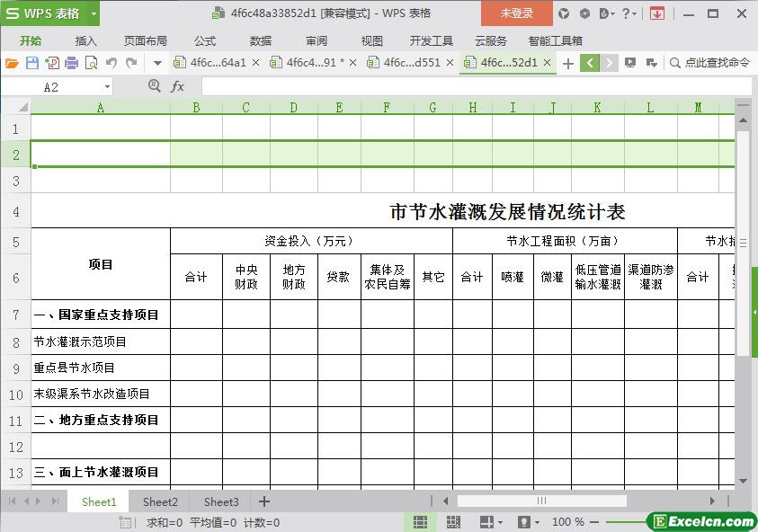
Task: Select the cell 末级渠系节水改造项目
Action: (x=101, y=394)
